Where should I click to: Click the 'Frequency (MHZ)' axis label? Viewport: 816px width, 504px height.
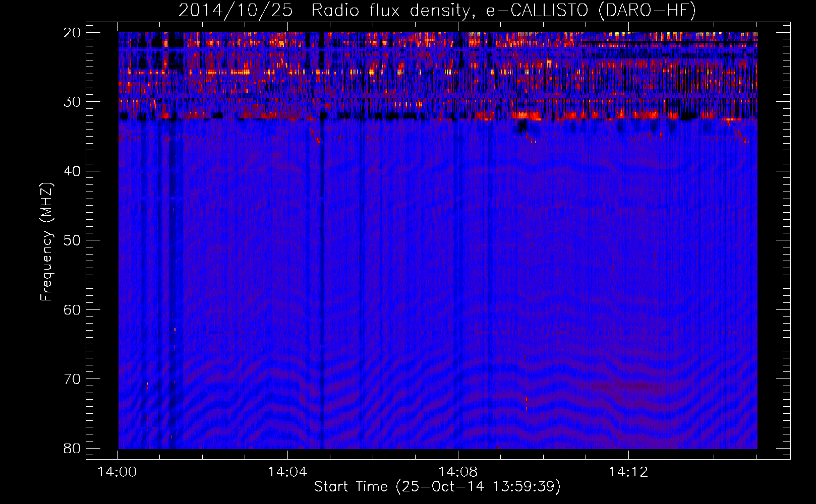tap(46, 242)
